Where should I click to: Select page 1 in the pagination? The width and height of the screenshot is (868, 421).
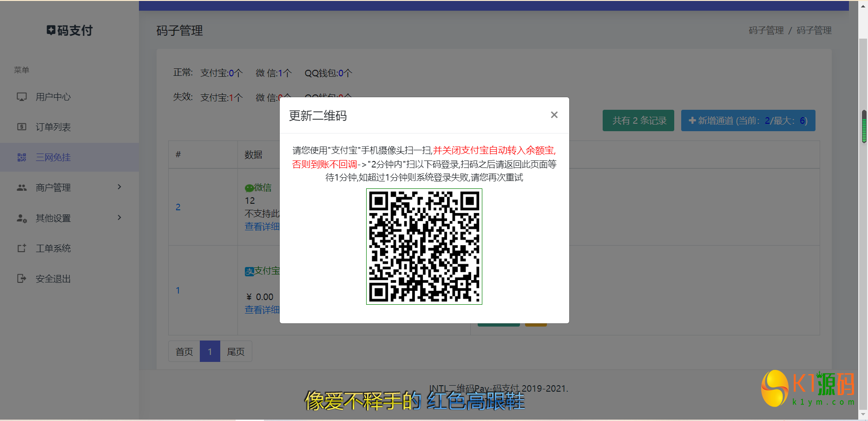point(210,351)
